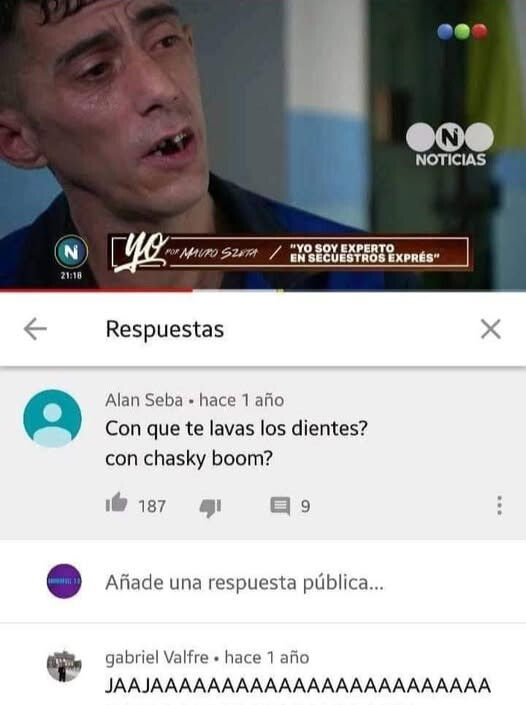Open the 9 replies comment icon
Screen dimensions: 526x705
click(x=280, y=506)
